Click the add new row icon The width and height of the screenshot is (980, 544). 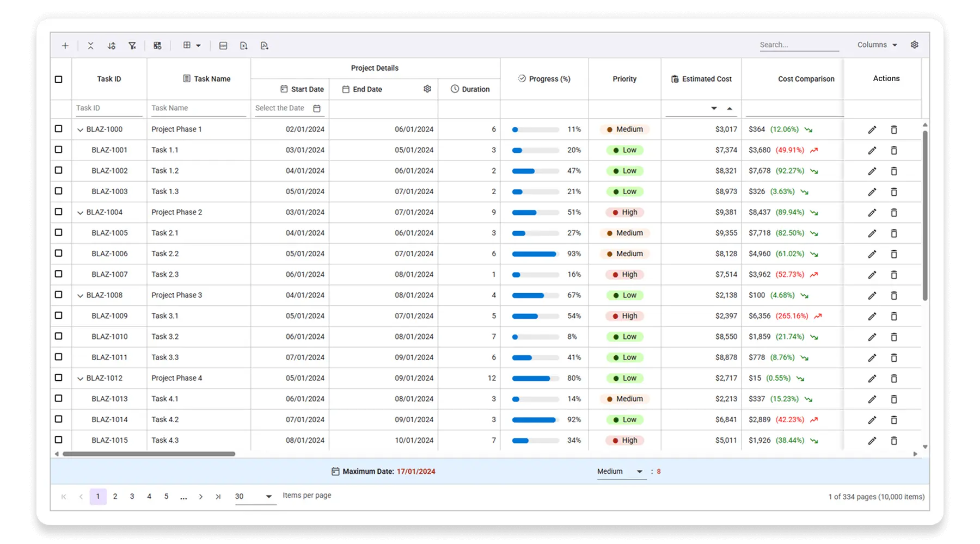pyautogui.click(x=65, y=45)
